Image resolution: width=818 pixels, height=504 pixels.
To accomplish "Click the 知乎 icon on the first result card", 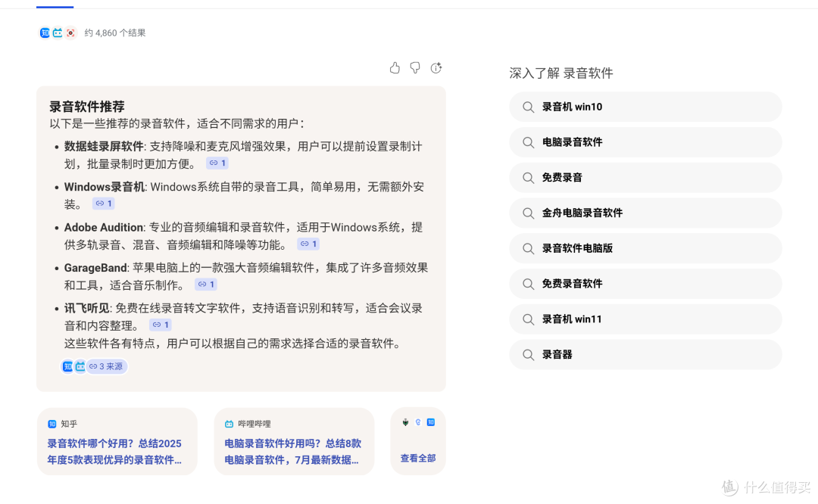I will click(x=52, y=424).
